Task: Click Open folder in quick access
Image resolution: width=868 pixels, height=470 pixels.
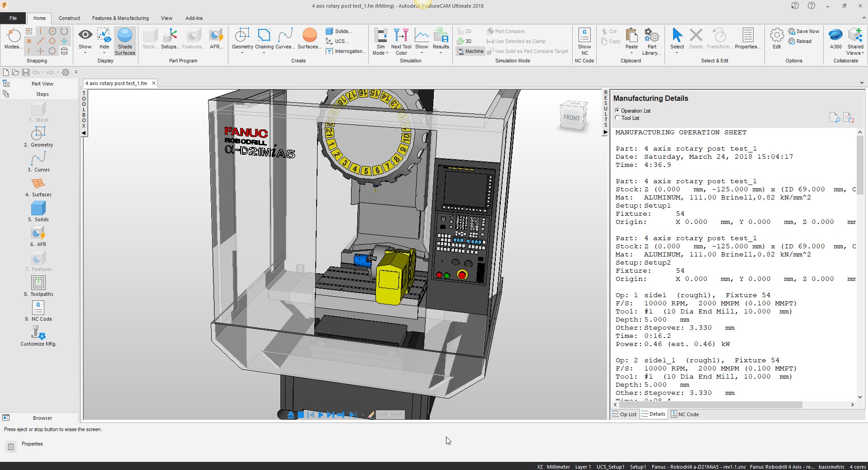Action: pyautogui.click(x=15, y=72)
